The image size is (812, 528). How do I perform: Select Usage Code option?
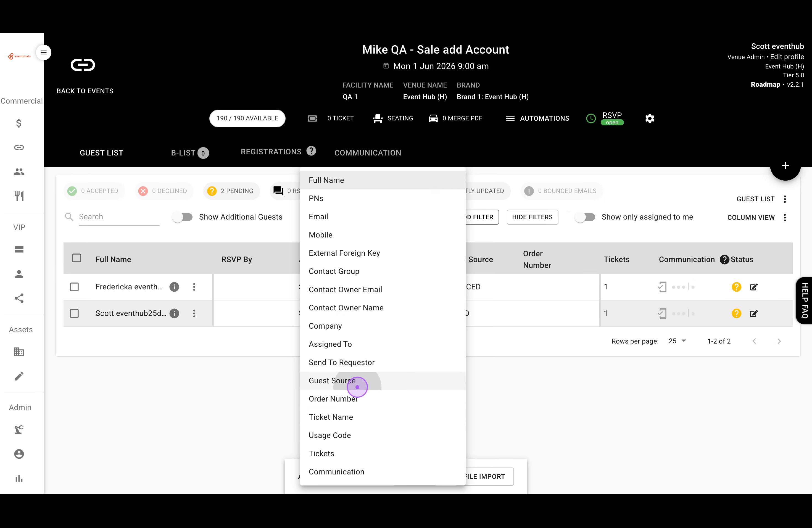pos(383,435)
